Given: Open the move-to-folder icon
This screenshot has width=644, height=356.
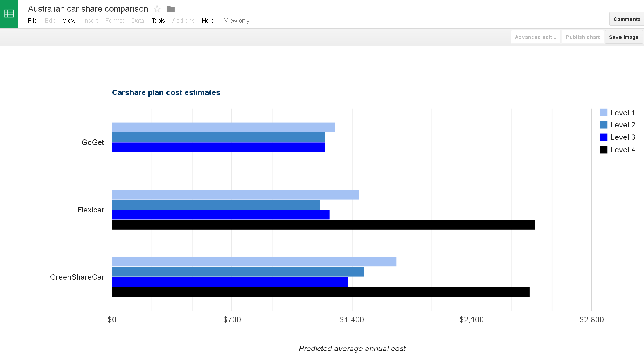Looking at the screenshot, I should (170, 9).
